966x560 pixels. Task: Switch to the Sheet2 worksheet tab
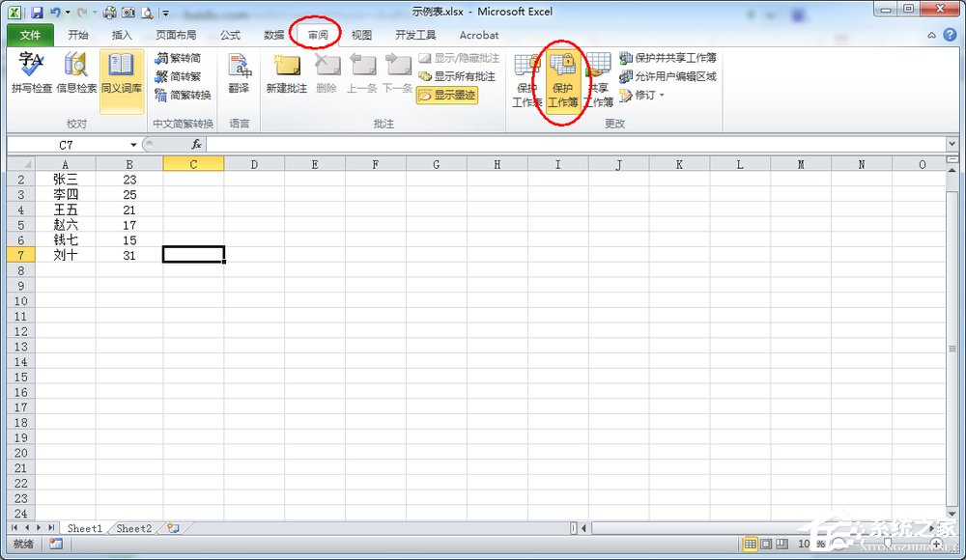coord(133,528)
